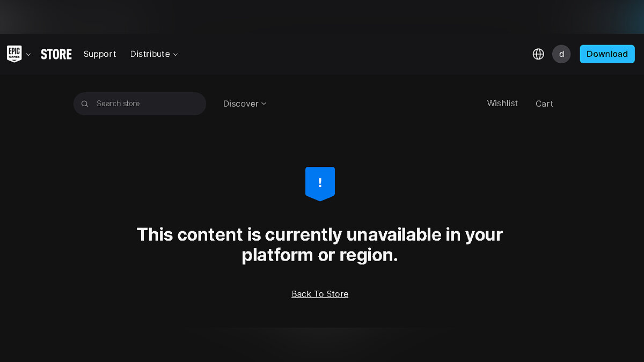Open the Discover navigation label
The width and height of the screenshot is (644, 362).
pyautogui.click(x=241, y=104)
